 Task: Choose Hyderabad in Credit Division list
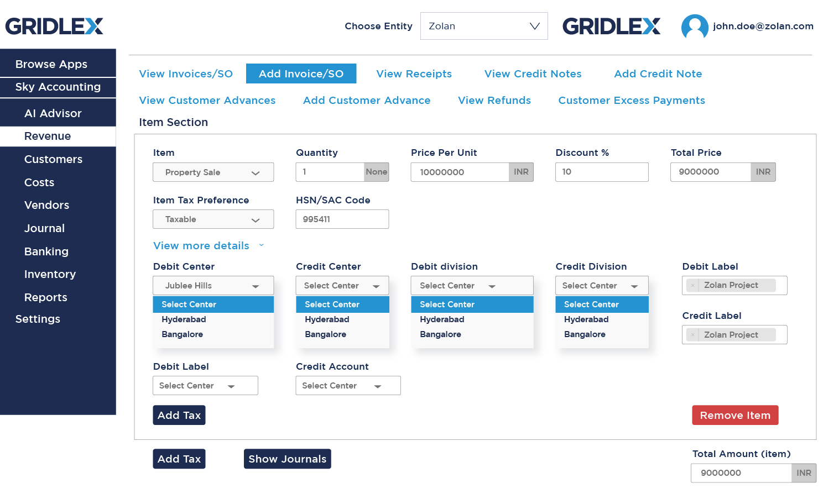point(602,319)
